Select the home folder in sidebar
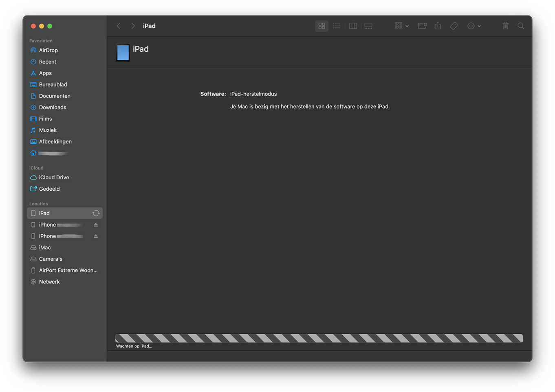 pos(65,153)
